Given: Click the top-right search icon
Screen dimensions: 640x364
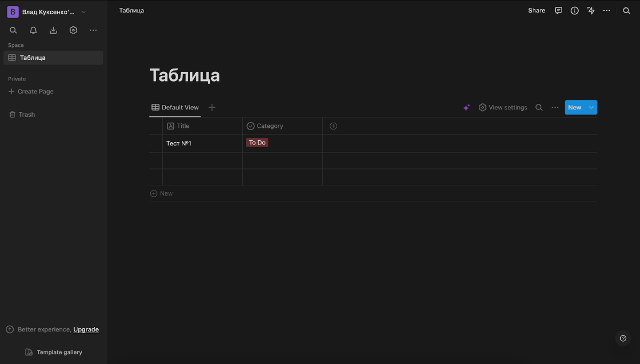Looking at the screenshot, I should click(x=627, y=10).
